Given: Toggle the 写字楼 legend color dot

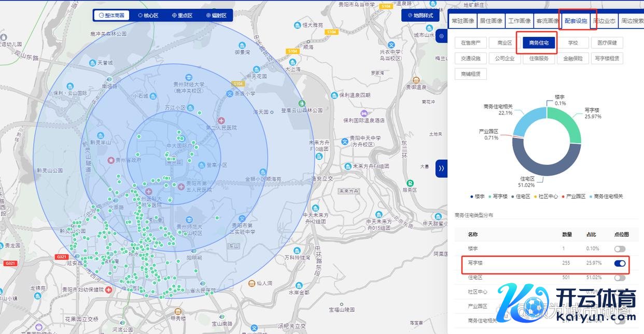Looking at the screenshot, I should 490,197.
